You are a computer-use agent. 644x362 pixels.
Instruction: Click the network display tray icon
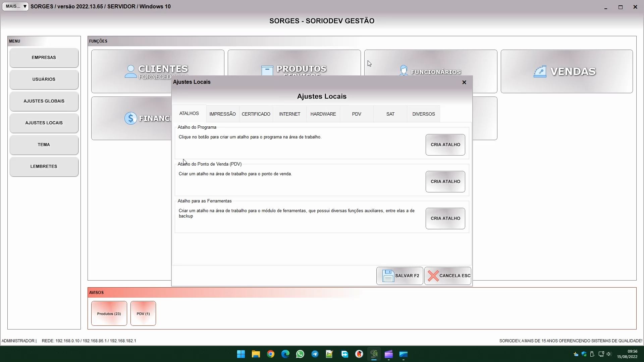pyautogui.click(x=601, y=354)
